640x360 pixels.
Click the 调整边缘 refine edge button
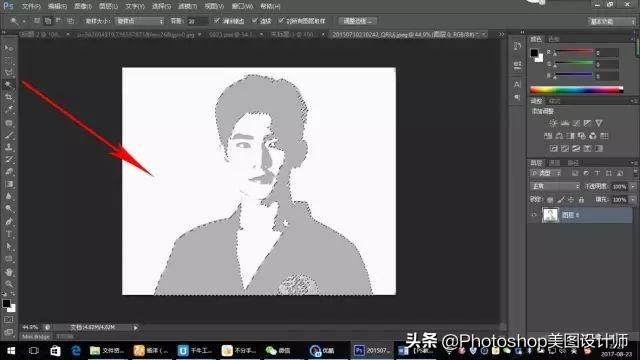point(358,21)
